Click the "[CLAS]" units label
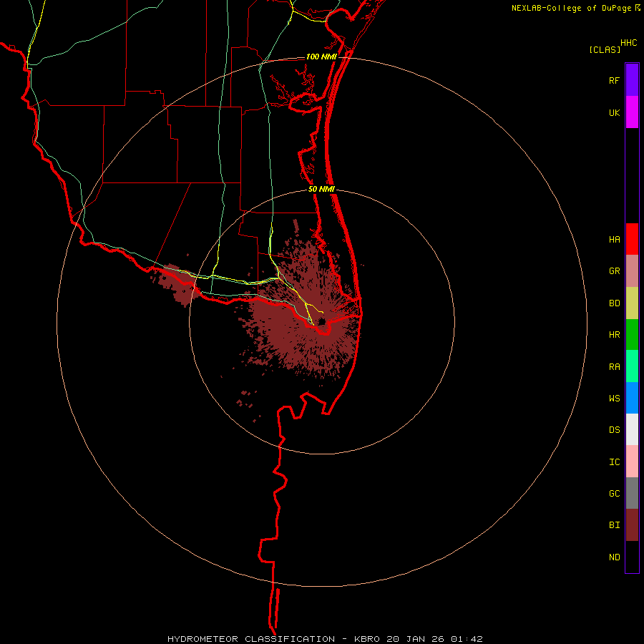This screenshot has width=644, height=644. [605, 49]
